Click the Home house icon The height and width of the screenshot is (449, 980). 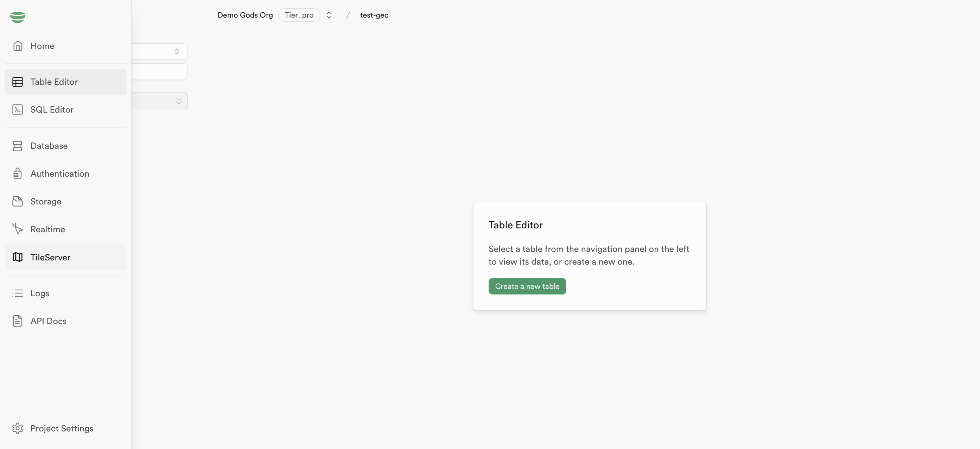tap(18, 46)
